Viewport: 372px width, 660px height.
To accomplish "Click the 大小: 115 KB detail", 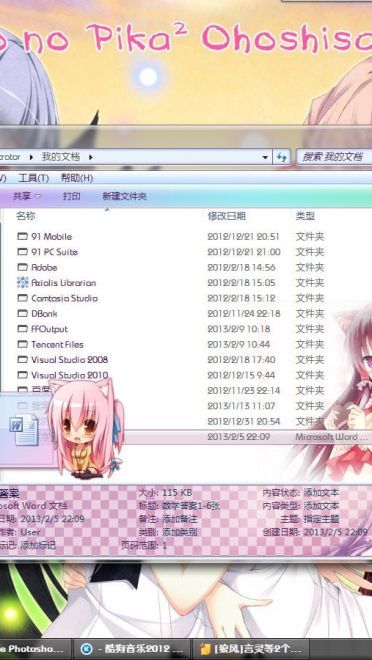I will (x=165, y=492).
